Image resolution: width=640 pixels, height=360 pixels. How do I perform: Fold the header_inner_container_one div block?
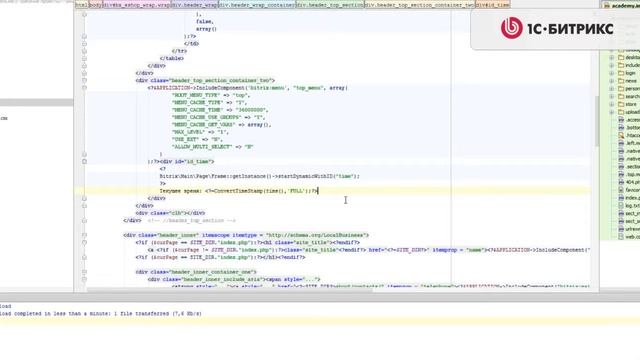(84, 272)
